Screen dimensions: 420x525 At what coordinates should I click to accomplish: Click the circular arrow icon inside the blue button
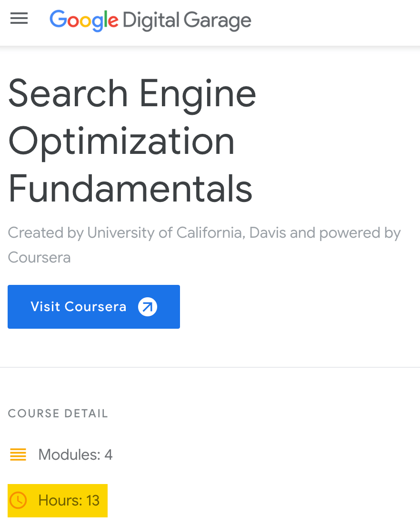click(148, 306)
